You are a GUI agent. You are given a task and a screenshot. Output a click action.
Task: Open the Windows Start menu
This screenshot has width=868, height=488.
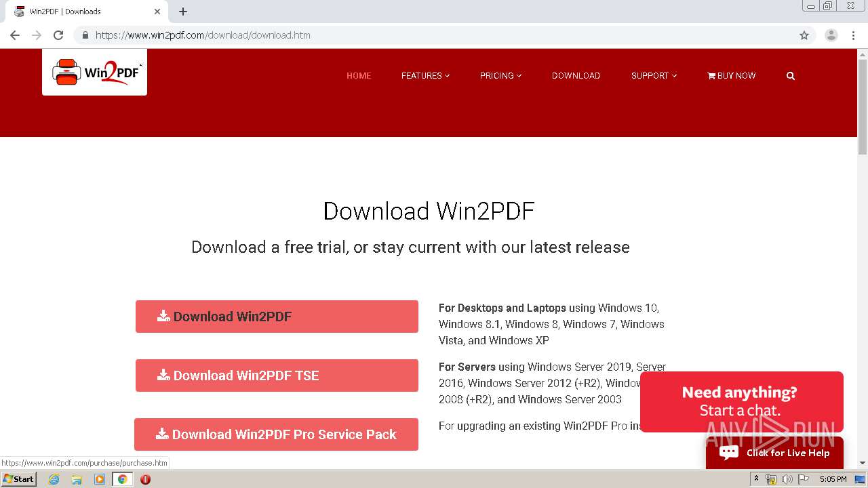point(18,479)
